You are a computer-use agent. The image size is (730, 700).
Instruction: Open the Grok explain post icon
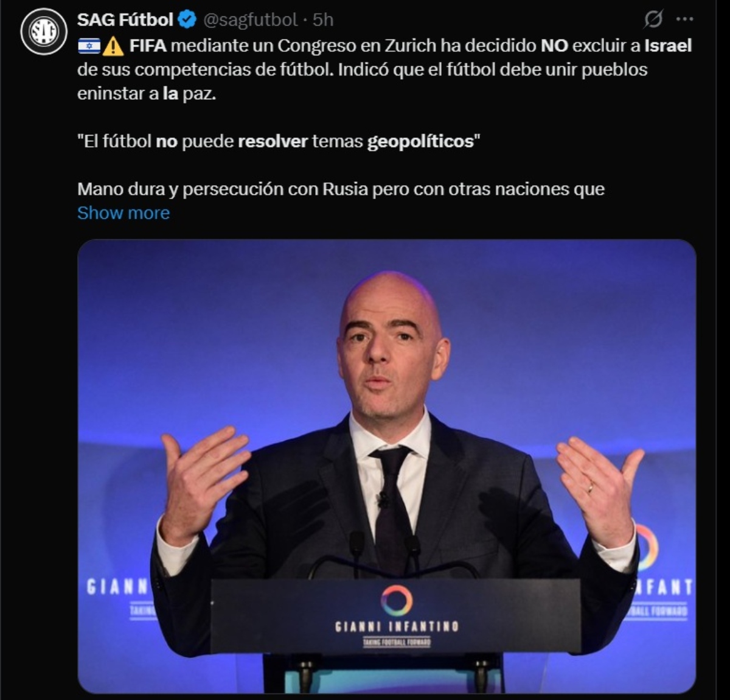(x=653, y=20)
